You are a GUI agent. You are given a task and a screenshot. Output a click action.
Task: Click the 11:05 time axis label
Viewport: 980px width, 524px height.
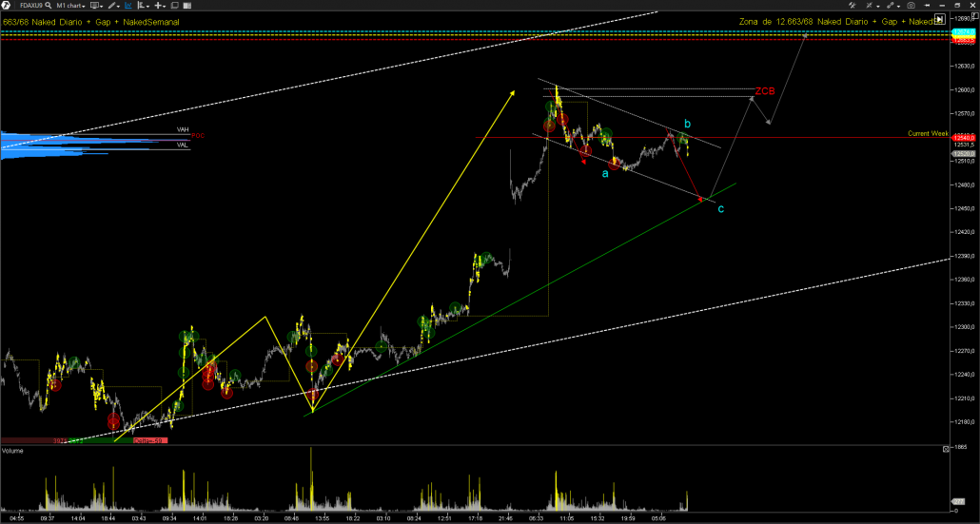coord(567,517)
